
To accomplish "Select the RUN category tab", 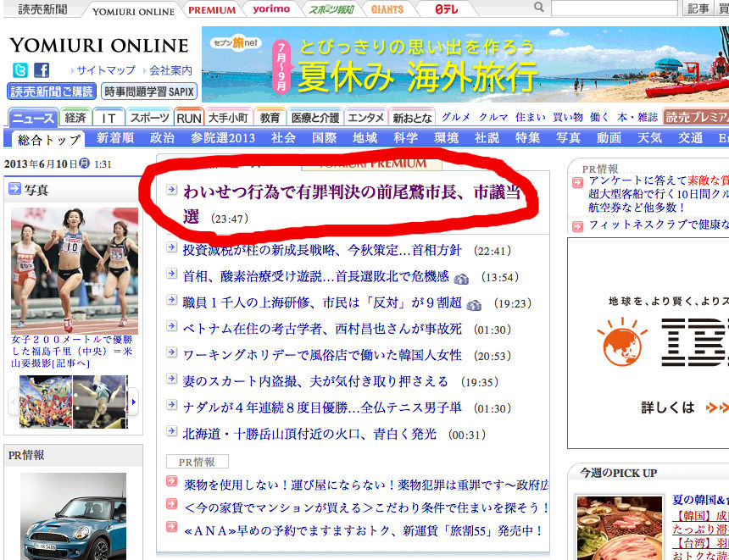I will 189,118.
